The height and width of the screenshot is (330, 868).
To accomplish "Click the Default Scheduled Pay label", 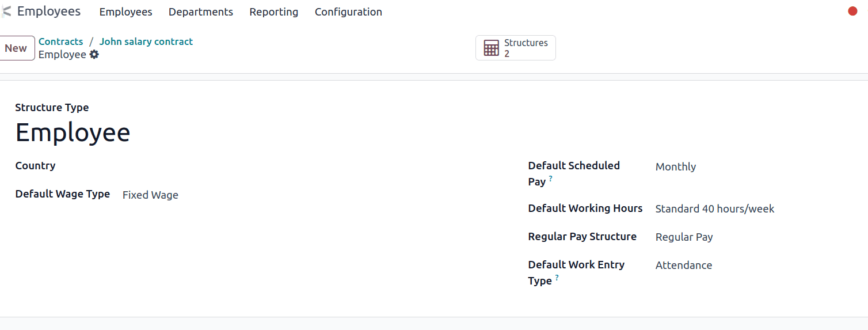I will 574,173.
